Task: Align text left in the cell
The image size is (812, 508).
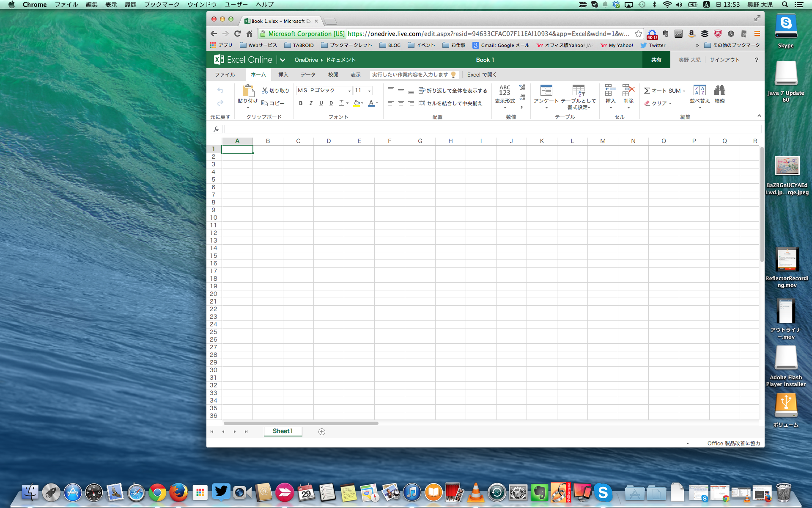Action: click(x=391, y=103)
